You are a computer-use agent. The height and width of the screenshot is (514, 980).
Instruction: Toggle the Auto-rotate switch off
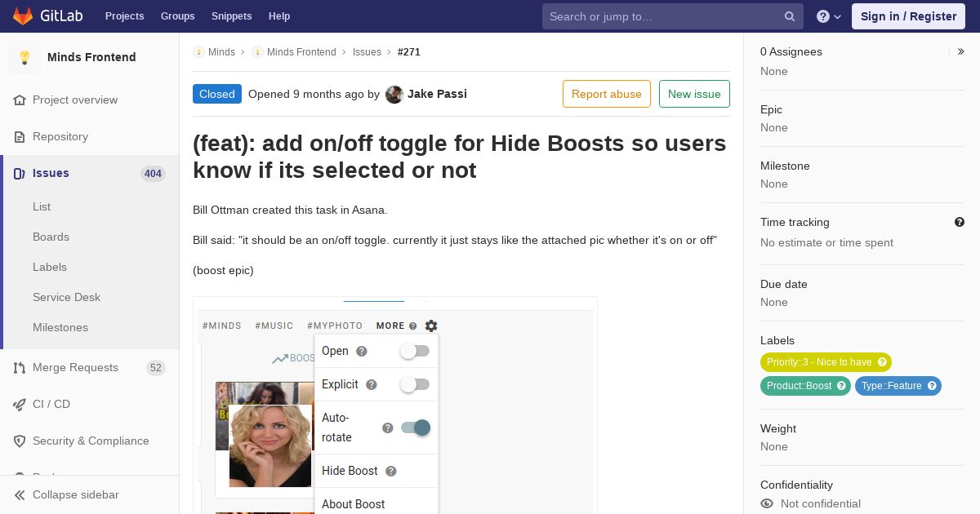pyautogui.click(x=416, y=428)
